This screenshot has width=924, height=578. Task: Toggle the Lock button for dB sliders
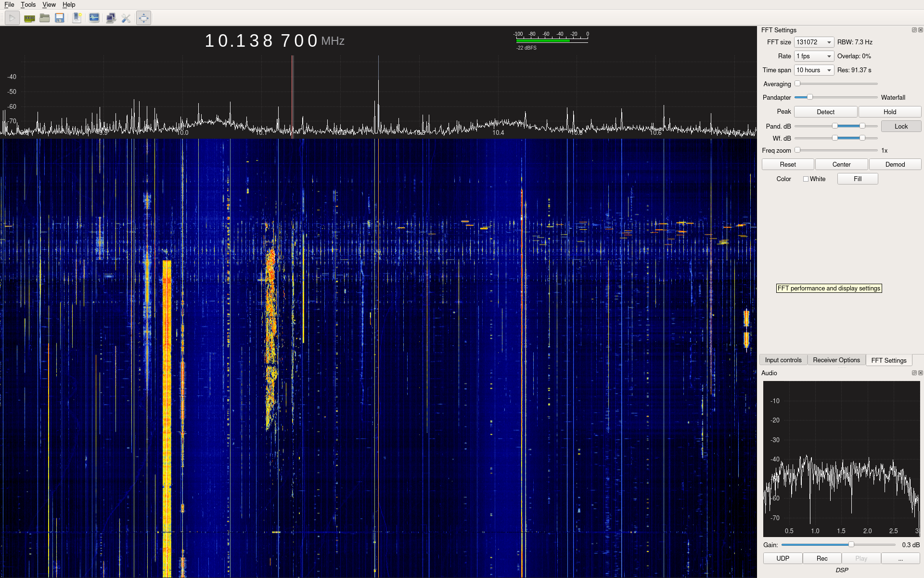[x=901, y=126]
